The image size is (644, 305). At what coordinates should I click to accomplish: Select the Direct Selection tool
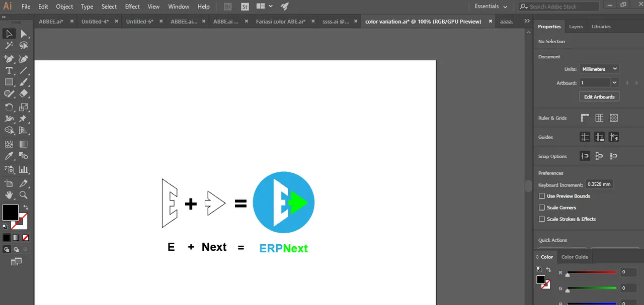24,34
